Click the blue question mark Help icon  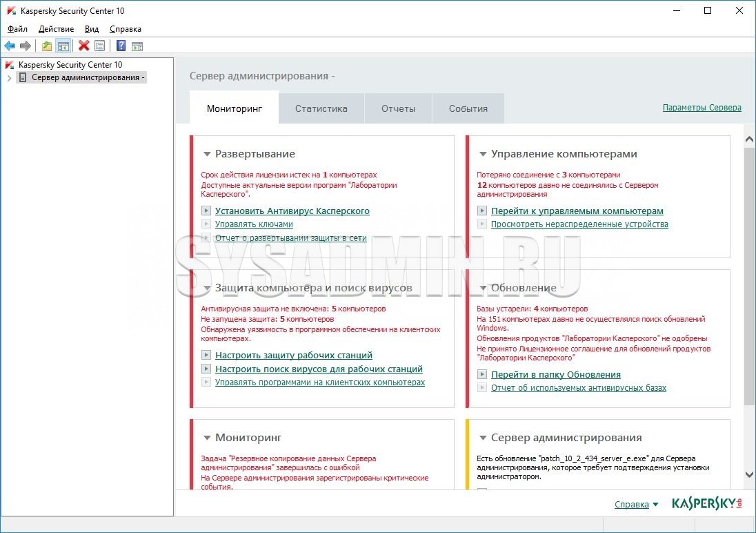click(x=121, y=46)
